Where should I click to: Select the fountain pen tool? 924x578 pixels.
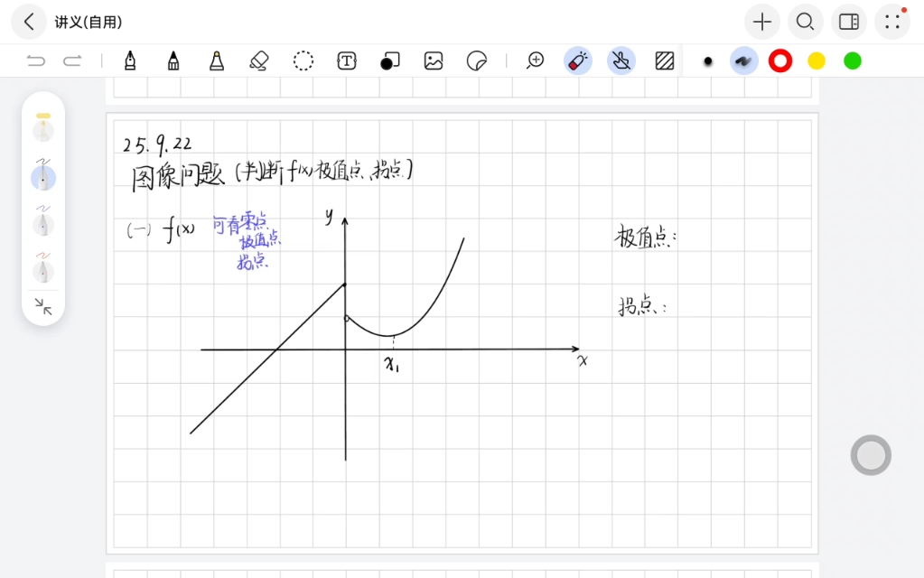coord(130,61)
